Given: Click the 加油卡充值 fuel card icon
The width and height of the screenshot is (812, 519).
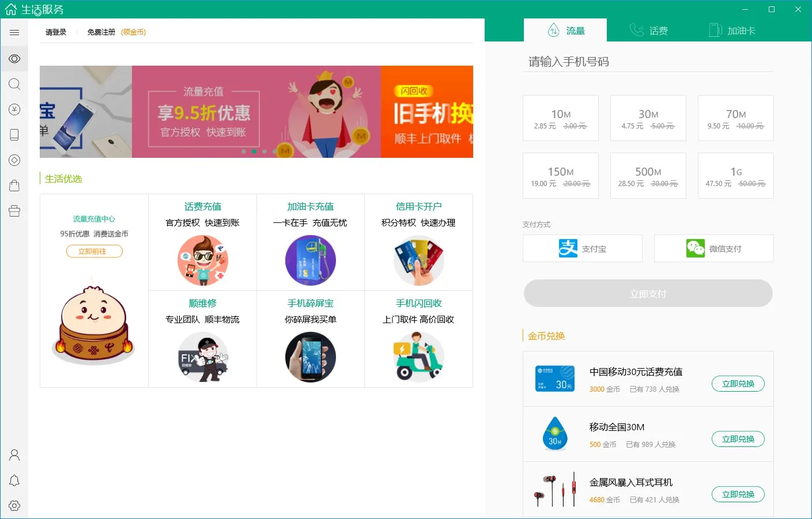Looking at the screenshot, I should click(x=311, y=260).
